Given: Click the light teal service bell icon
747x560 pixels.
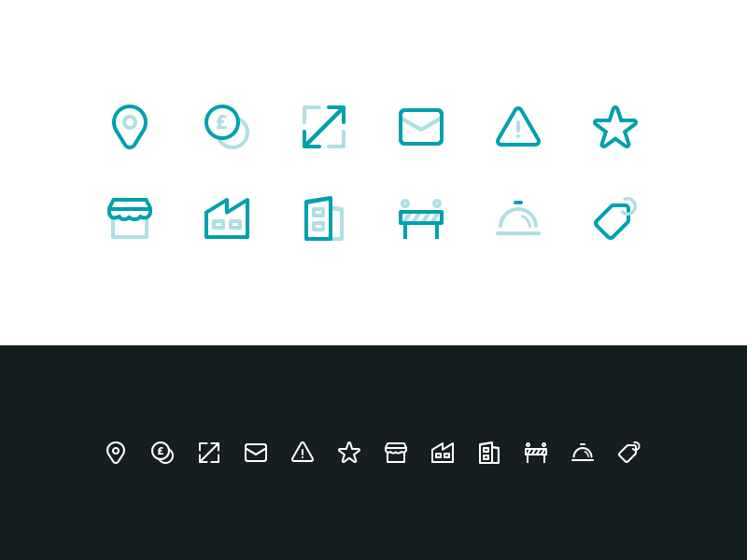Looking at the screenshot, I should pos(518,218).
